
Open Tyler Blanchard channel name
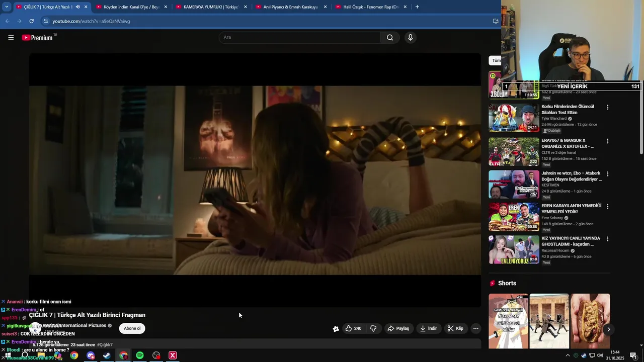click(554, 119)
